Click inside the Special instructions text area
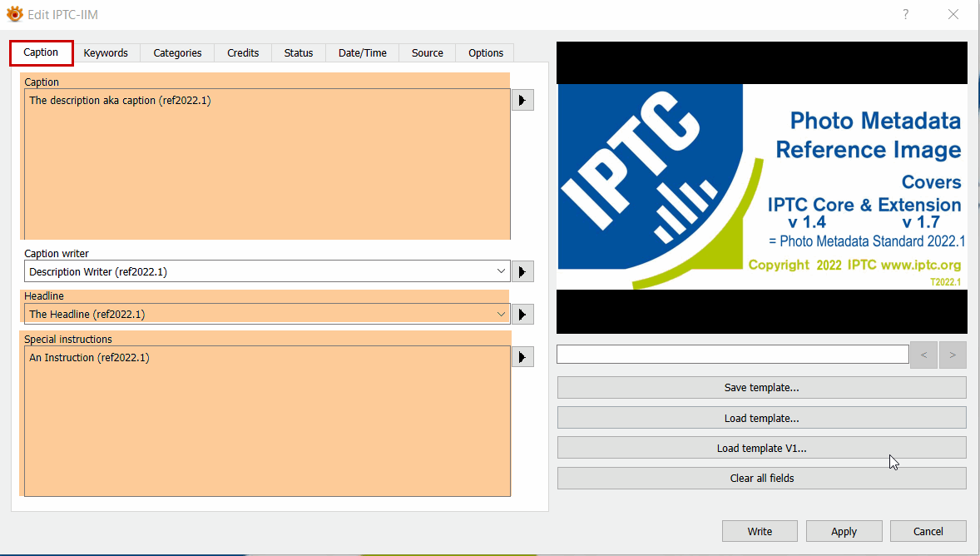Viewport: 980px width, 556px height. point(267,421)
